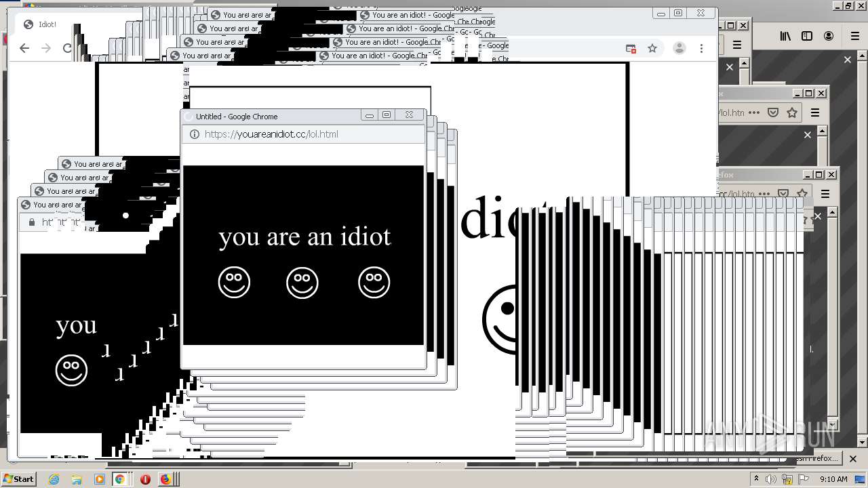The height and width of the screenshot is (488, 868).
Task: Open the Firefox account icon
Action: click(829, 36)
